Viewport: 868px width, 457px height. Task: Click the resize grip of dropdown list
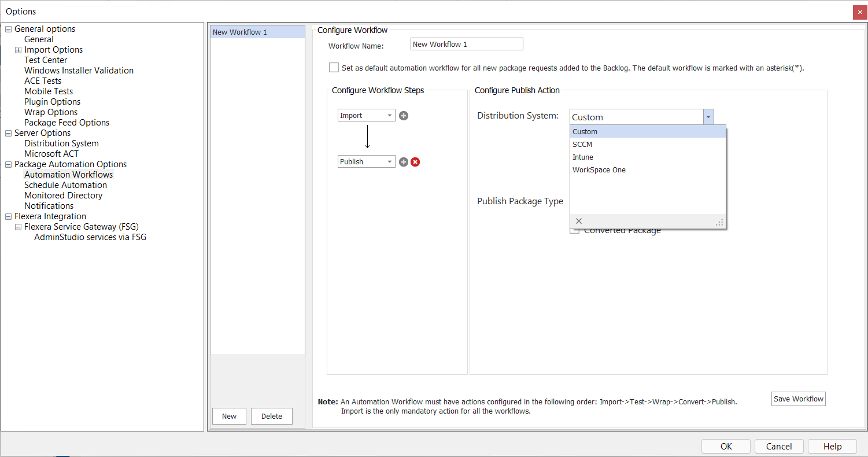[x=720, y=222]
